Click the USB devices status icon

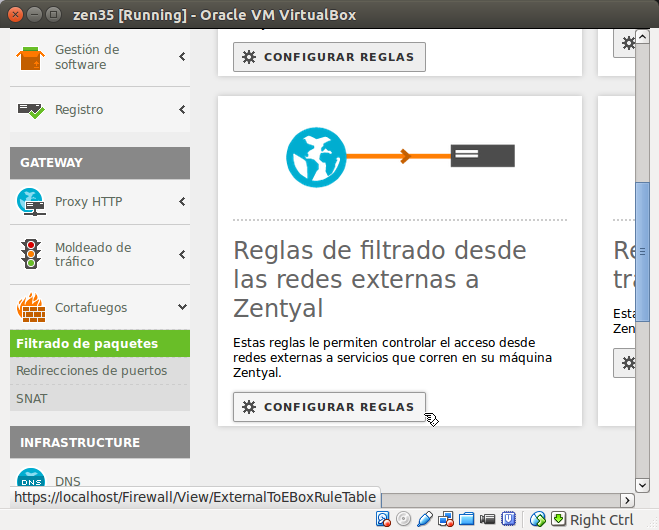point(424,519)
